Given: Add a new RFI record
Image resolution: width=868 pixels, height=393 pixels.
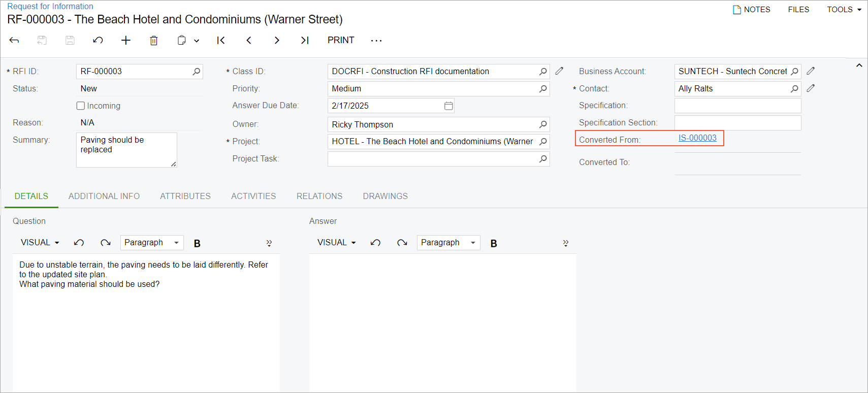Looking at the screenshot, I should 126,40.
